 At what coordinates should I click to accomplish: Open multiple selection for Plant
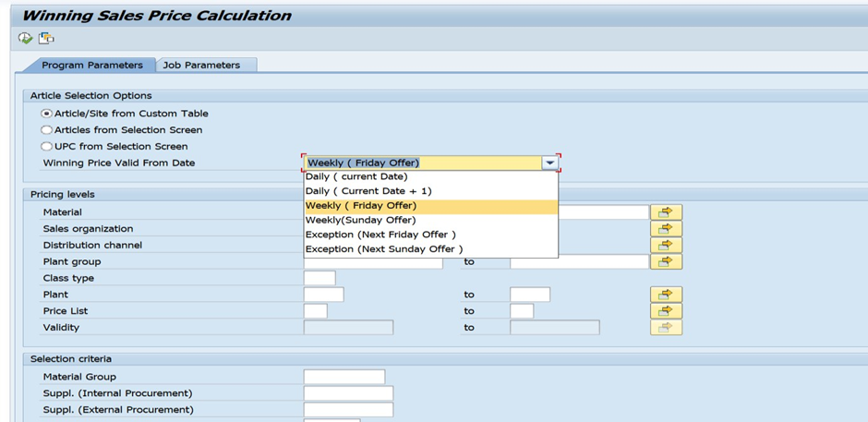click(x=666, y=295)
